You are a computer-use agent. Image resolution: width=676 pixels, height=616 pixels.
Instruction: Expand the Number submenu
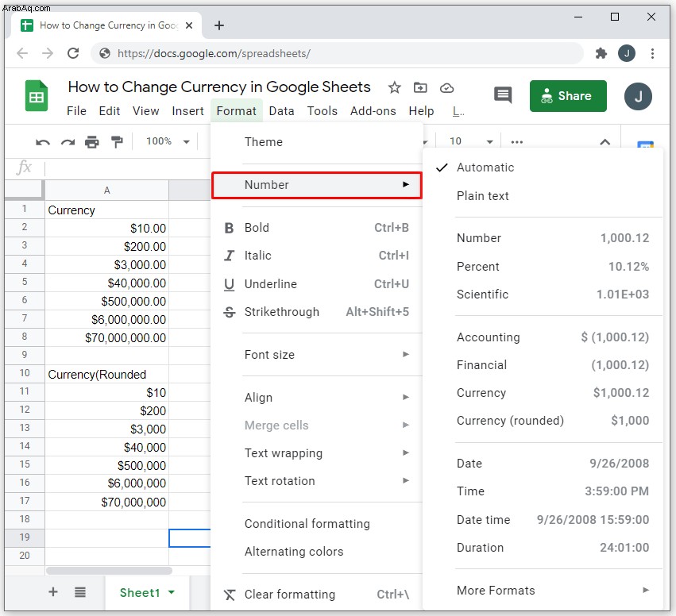point(316,185)
